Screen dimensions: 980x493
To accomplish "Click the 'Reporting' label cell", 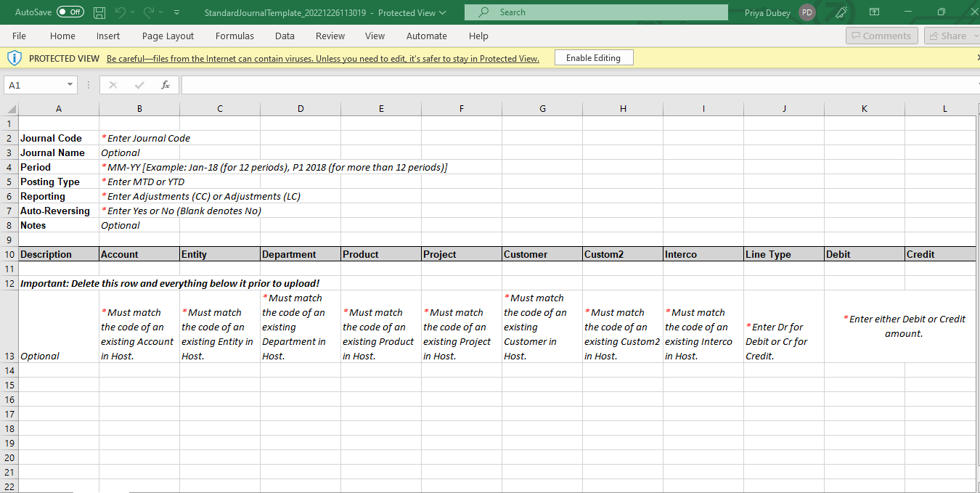I will point(59,196).
